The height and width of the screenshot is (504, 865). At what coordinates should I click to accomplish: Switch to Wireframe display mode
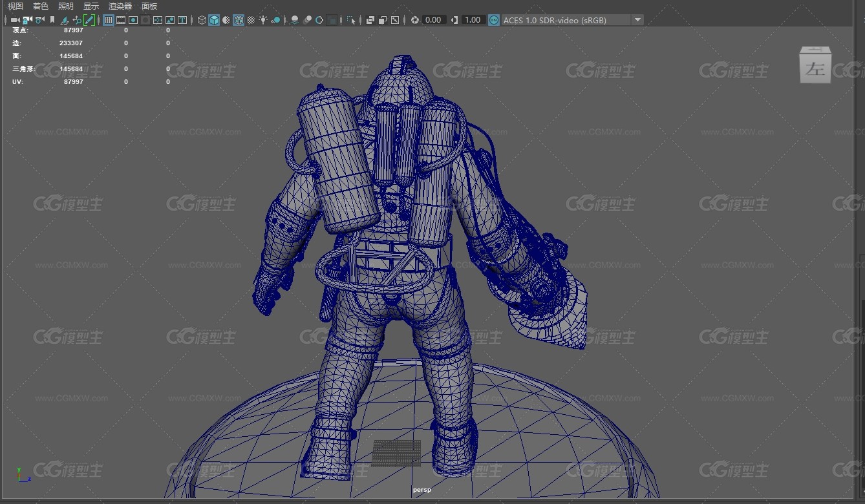click(202, 20)
